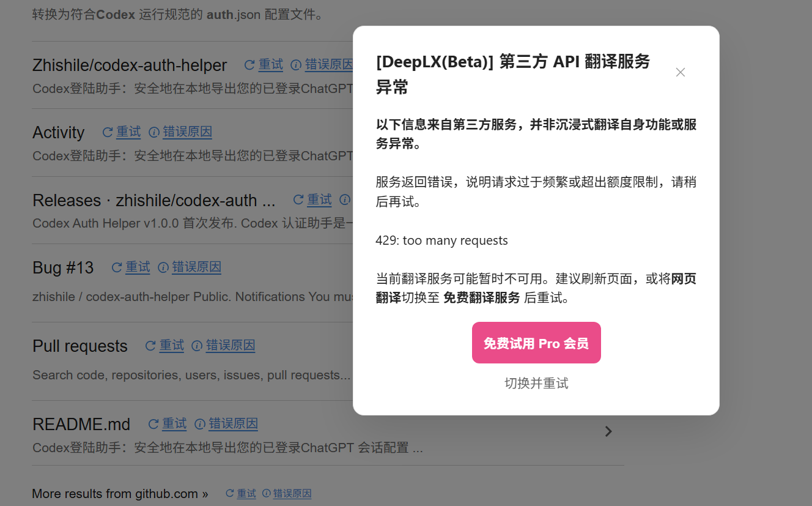The image size is (812, 506).
Task: Click retry icon beside Zhishile/codex-auth-helper
Action: (x=249, y=65)
